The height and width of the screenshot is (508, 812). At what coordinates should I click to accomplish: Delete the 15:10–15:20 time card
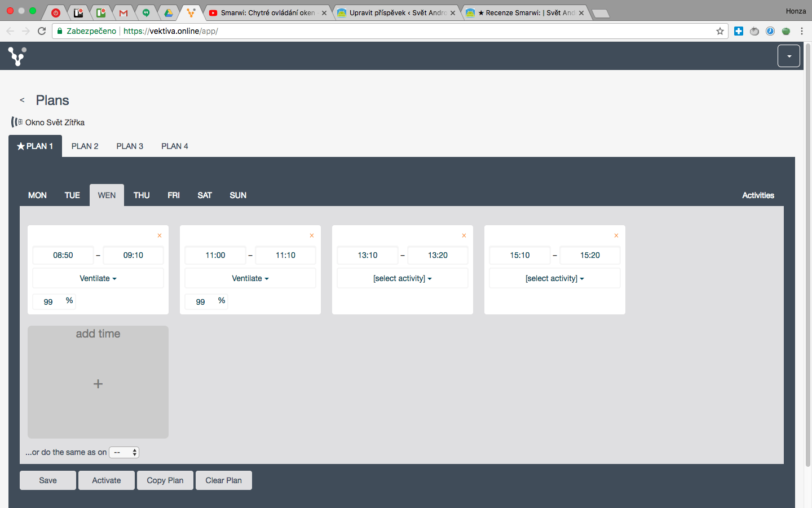[616, 235]
